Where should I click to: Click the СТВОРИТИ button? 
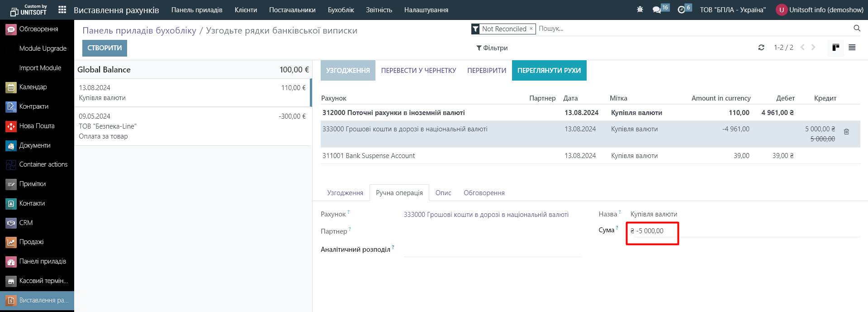point(104,48)
